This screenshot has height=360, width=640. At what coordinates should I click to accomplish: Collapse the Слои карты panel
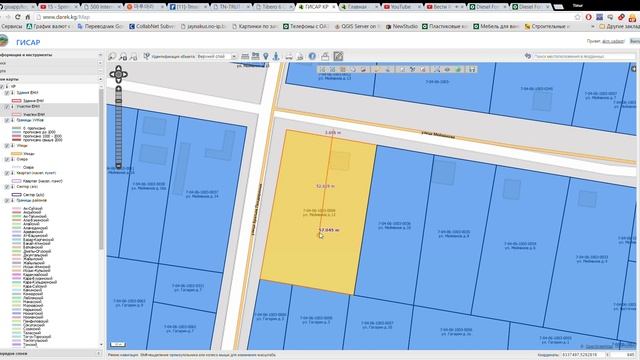100,79
